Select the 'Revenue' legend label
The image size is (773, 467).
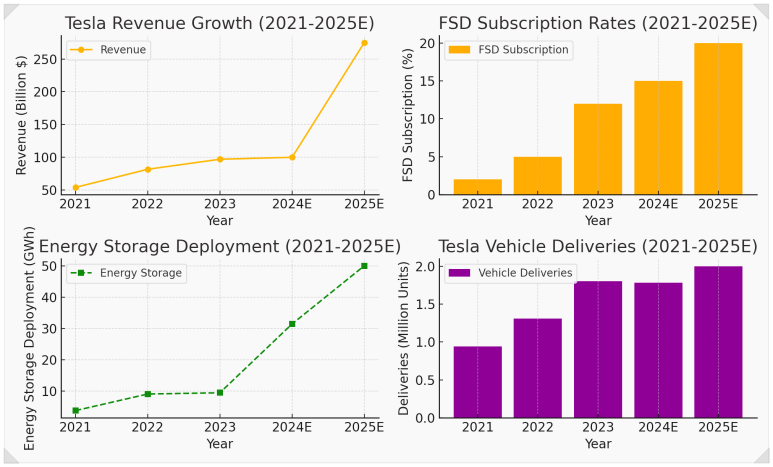click(123, 50)
